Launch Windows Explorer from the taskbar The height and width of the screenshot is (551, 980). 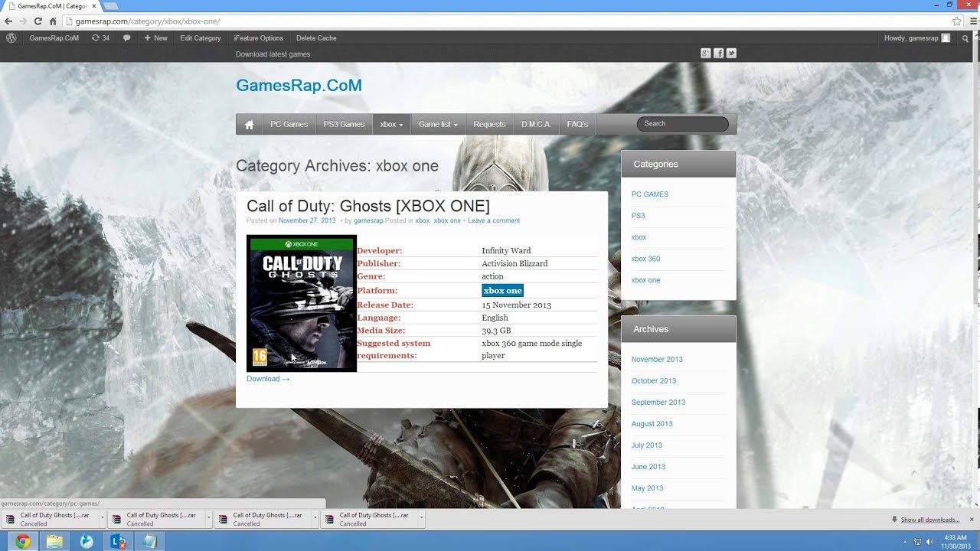point(54,542)
